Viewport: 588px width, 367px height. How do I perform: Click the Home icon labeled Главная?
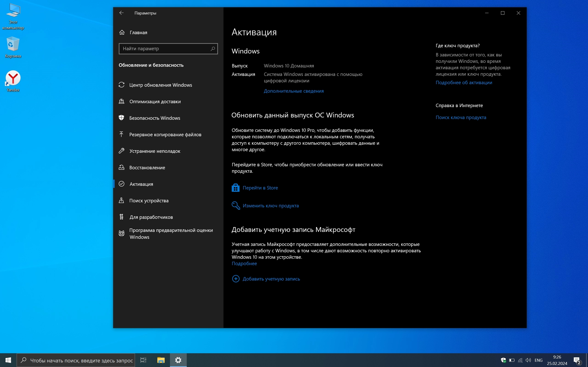point(122,32)
